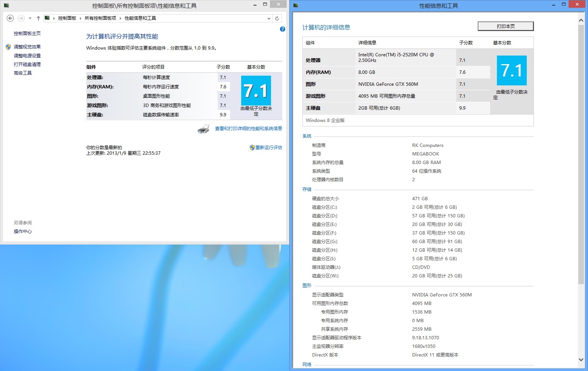Click the 9.9 subscore in left table
The image size is (588, 371).
click(x=223, y=115)
